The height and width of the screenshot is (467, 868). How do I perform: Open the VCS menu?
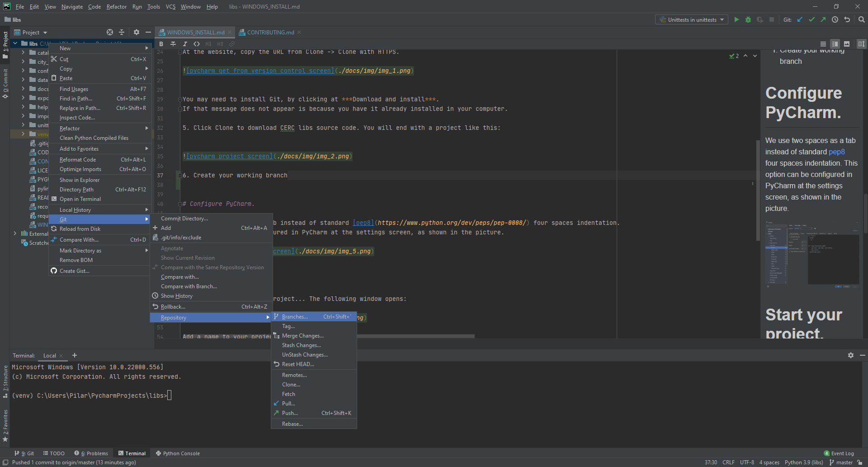170,6
